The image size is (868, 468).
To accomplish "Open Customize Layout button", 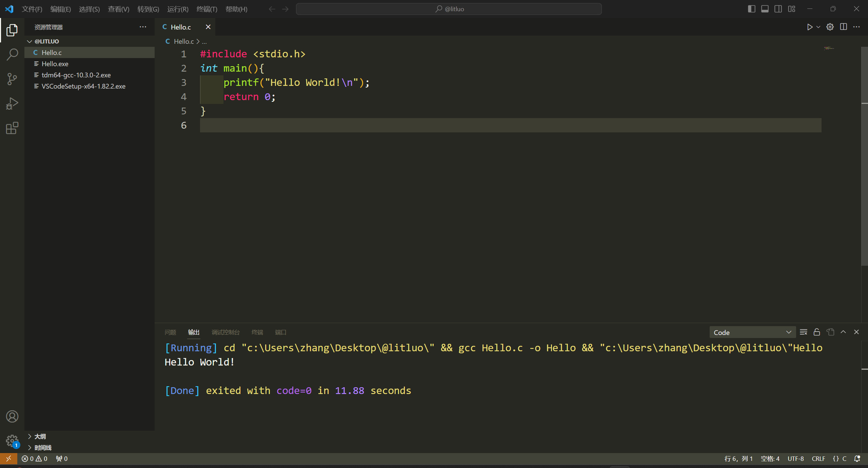I will pyautogui.click(x=792, y=9).
